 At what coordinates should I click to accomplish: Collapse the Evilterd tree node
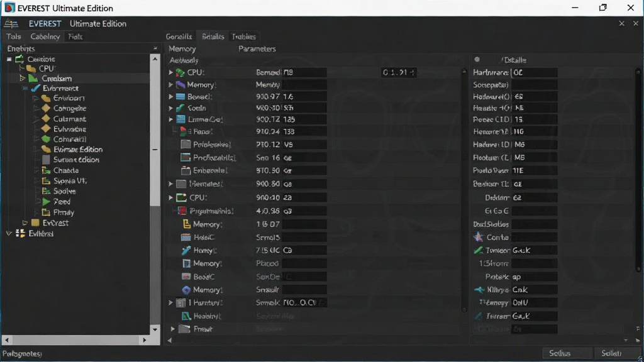click(x=9, y=234)
